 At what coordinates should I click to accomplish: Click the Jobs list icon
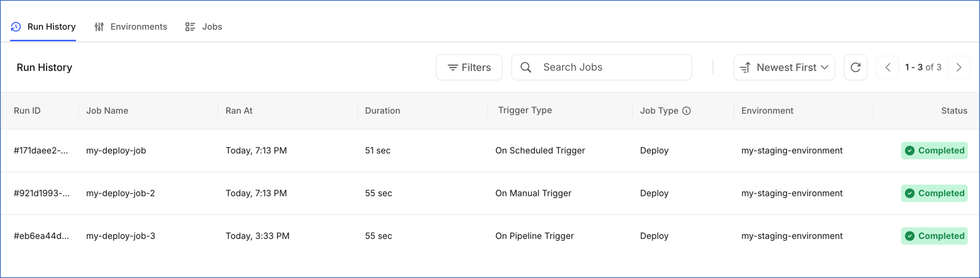(190, 27)
